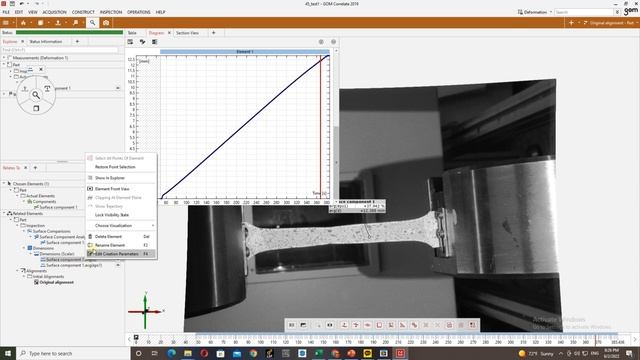640x360 pixels.
Task: Collapse the Dimensions (Scalar) node
Action: pos(31,254)
